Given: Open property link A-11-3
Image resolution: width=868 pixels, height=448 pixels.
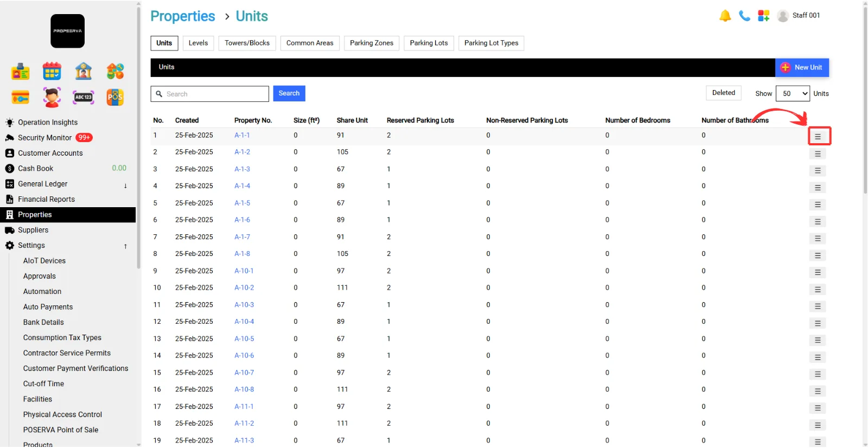Looking at the screenshot, I should pos(244,440).
